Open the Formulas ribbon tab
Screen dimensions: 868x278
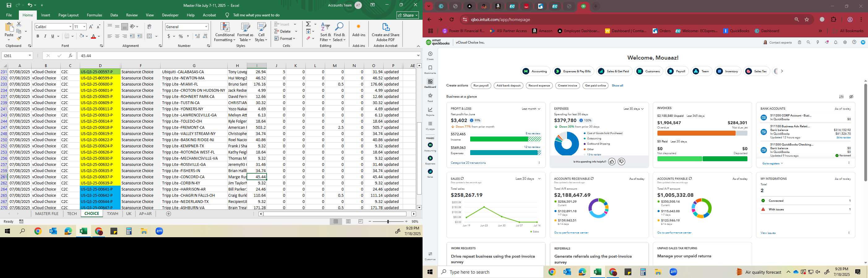click(x=94, y=15)
